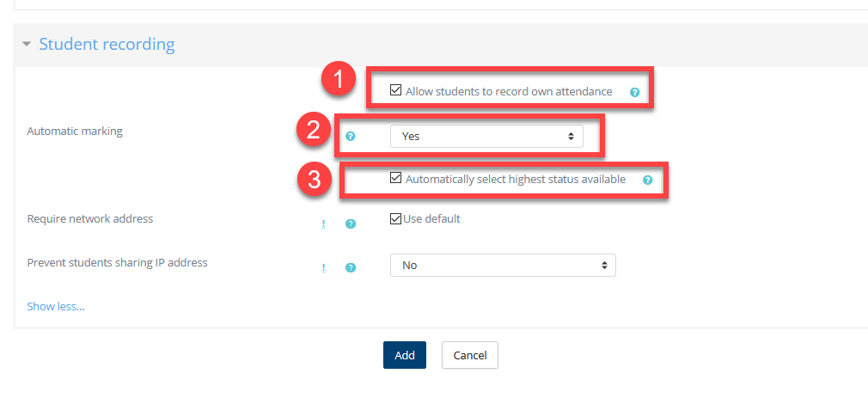Viewport: 868px width, 398px height.
Task: Toggle Automatically select highest status available checkbox
Action: pos(396,179)
